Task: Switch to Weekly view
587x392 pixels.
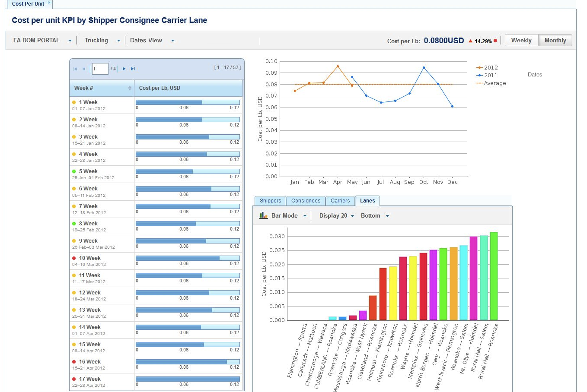Action: click(x=521, y=40)
